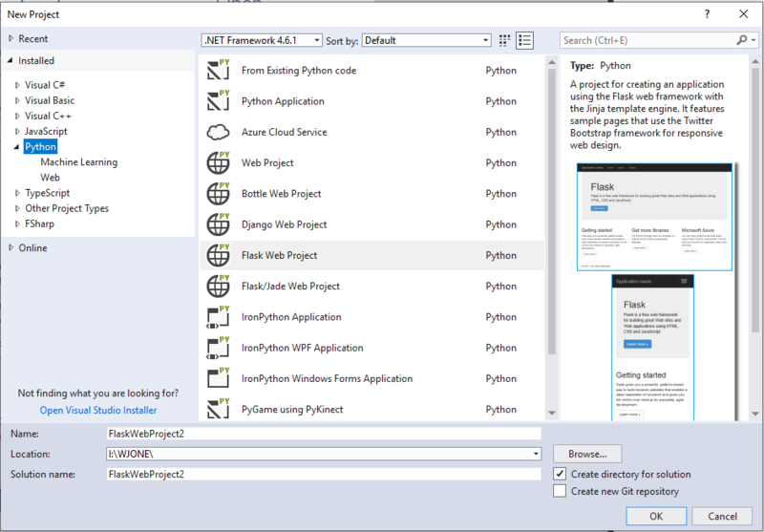Click the search magnifier icon

742,40
